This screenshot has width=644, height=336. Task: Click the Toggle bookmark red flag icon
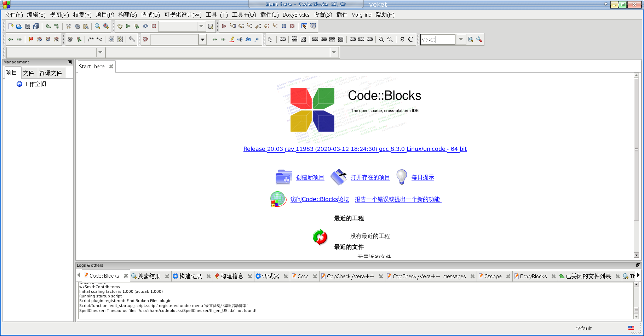[x=31, y=39]
